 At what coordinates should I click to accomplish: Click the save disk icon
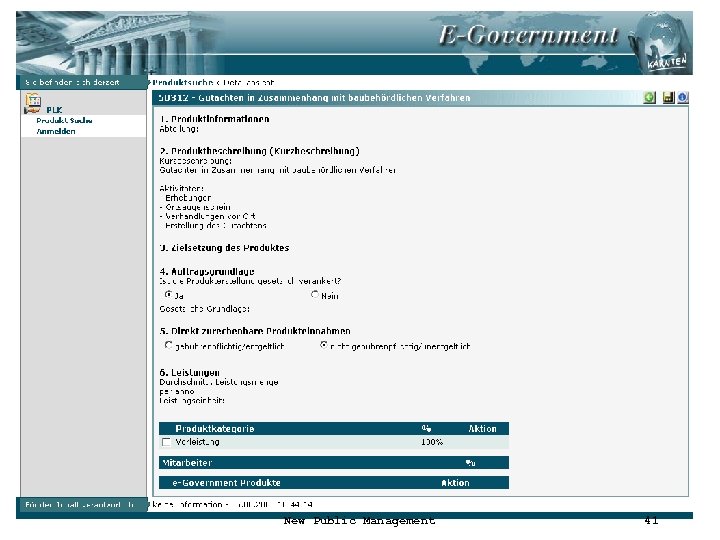tap(668, 98)
